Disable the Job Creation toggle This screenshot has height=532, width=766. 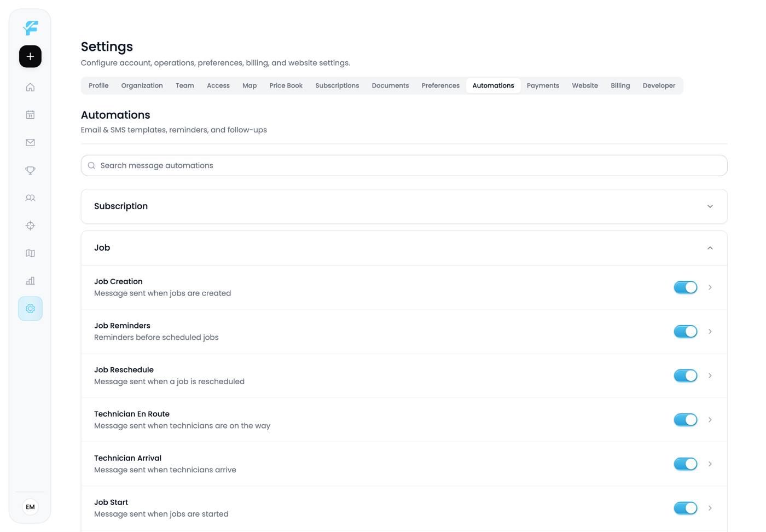[686, 287]
